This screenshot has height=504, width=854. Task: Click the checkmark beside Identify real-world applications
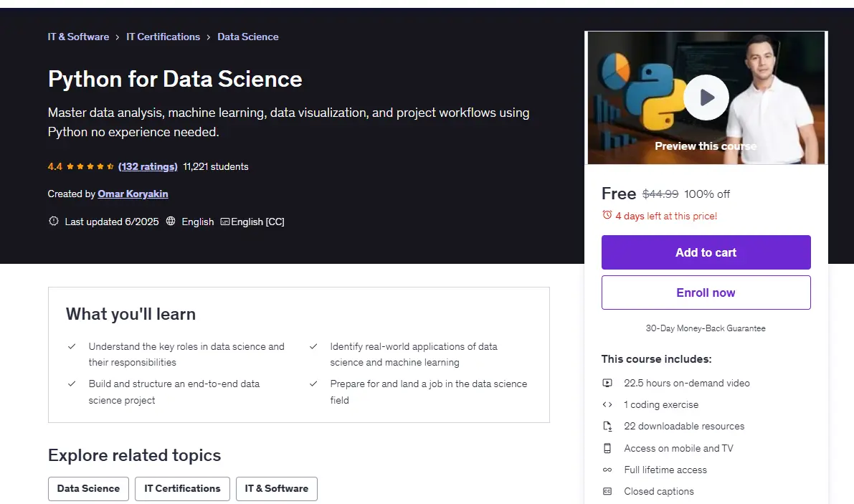coord(313,346)
